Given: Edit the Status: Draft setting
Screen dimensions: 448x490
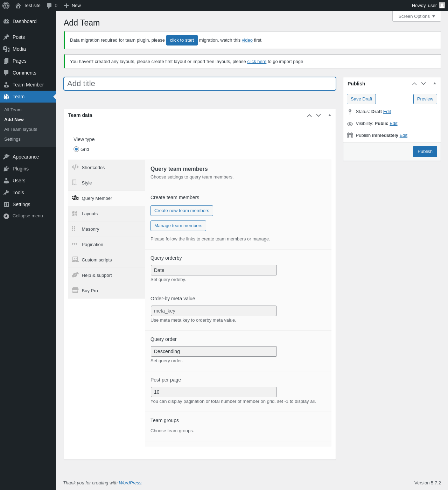Looking at the screenshot, I should tap(387, 112).
